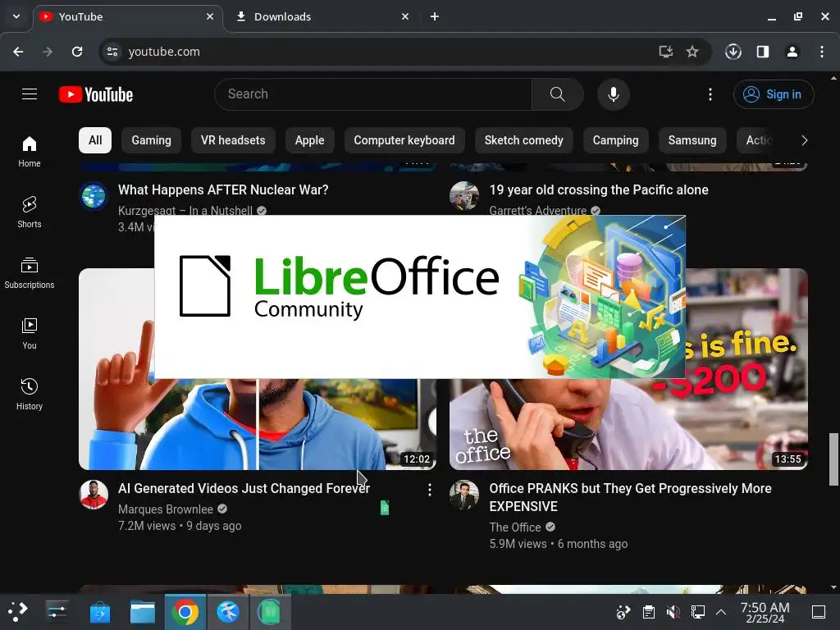The width and height of the screenshot is (840, 630).
Task: Click the search magnifier button
Action: pyautogui.click(x=558, y=94)
